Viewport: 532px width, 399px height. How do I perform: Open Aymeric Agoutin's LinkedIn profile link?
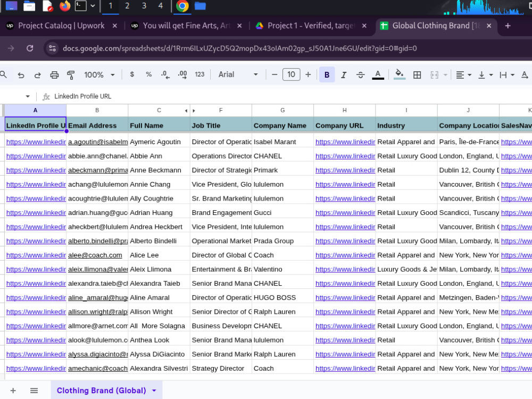36,142
